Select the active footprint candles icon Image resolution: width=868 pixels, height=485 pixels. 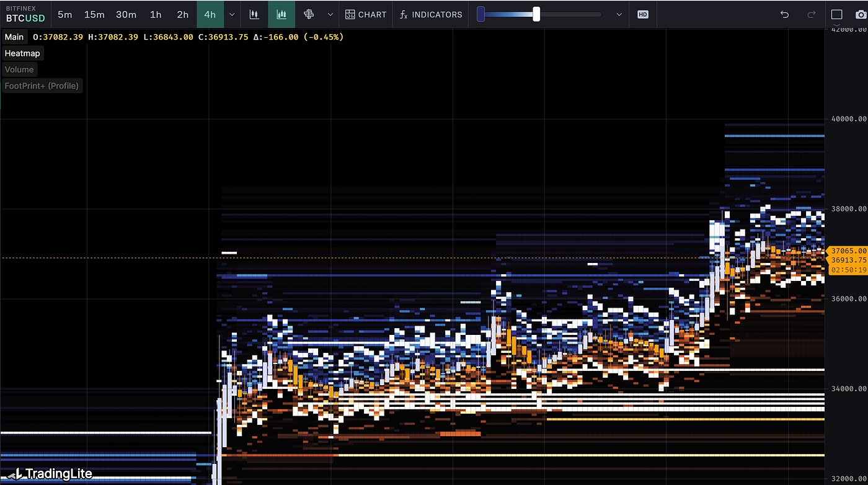tap(281, 14)
